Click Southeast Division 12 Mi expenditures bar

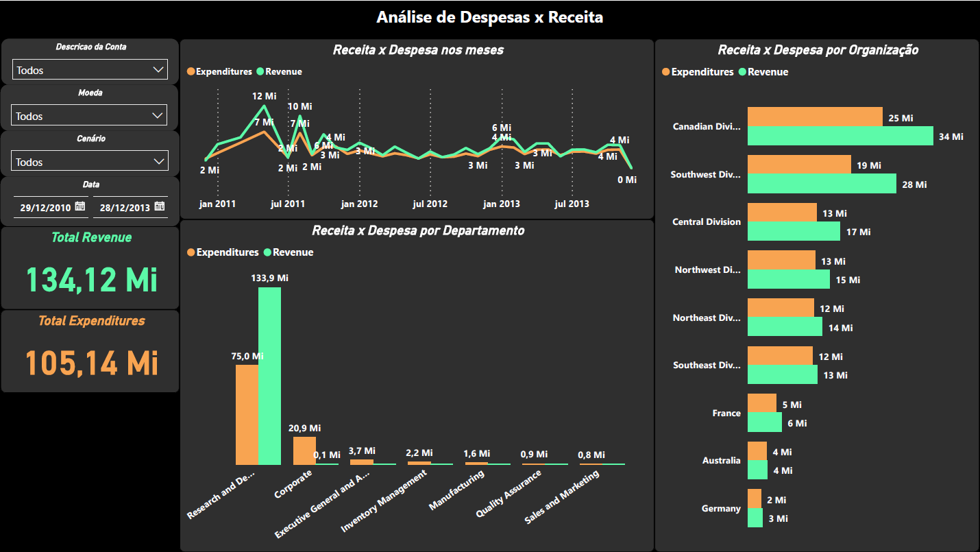(x=780, y=355)
